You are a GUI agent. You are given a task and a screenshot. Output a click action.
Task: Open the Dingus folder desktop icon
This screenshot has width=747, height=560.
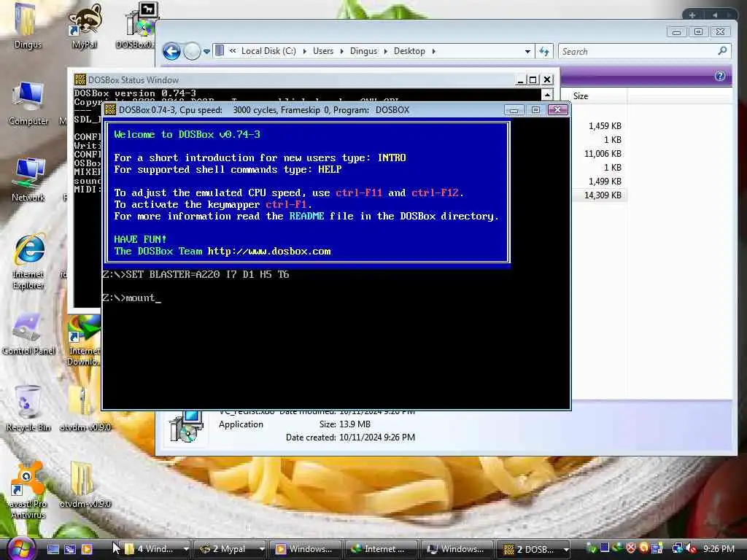pos(27,26)
